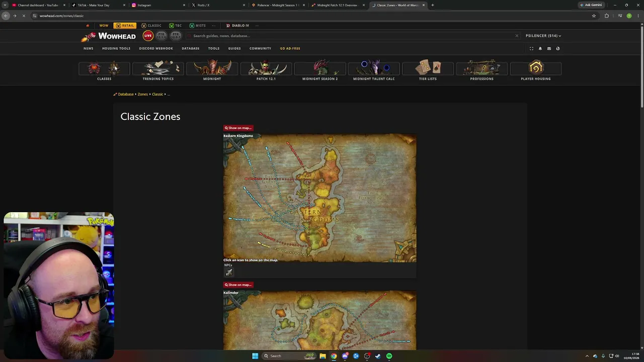Open the Chrome profile avatar
This screenshot has width=644, height=362.
(x=629, y=16)
